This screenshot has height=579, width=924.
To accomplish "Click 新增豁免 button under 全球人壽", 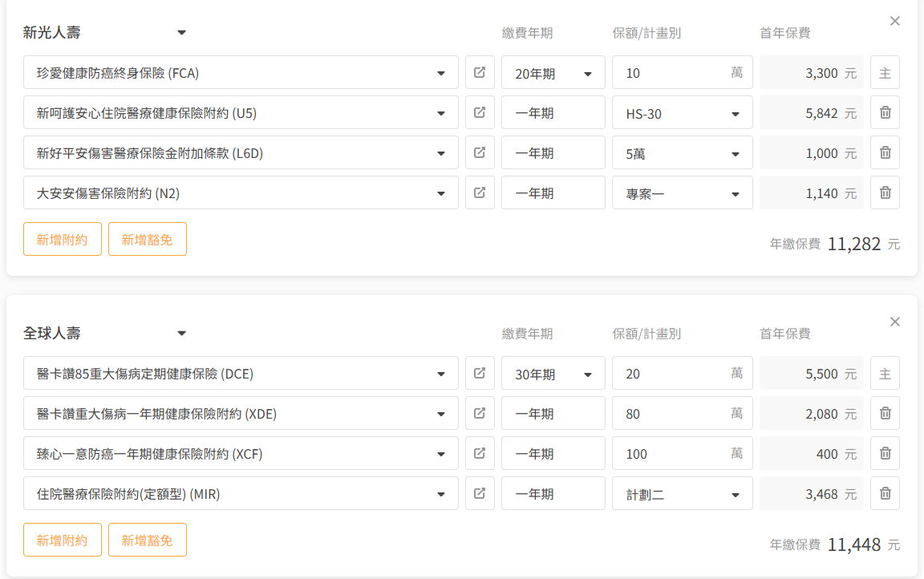I will click(x=147, y=540).
